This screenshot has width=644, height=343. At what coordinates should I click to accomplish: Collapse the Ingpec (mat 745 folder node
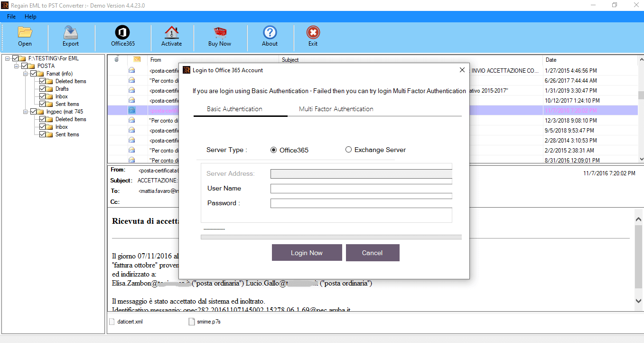(25, 112)
